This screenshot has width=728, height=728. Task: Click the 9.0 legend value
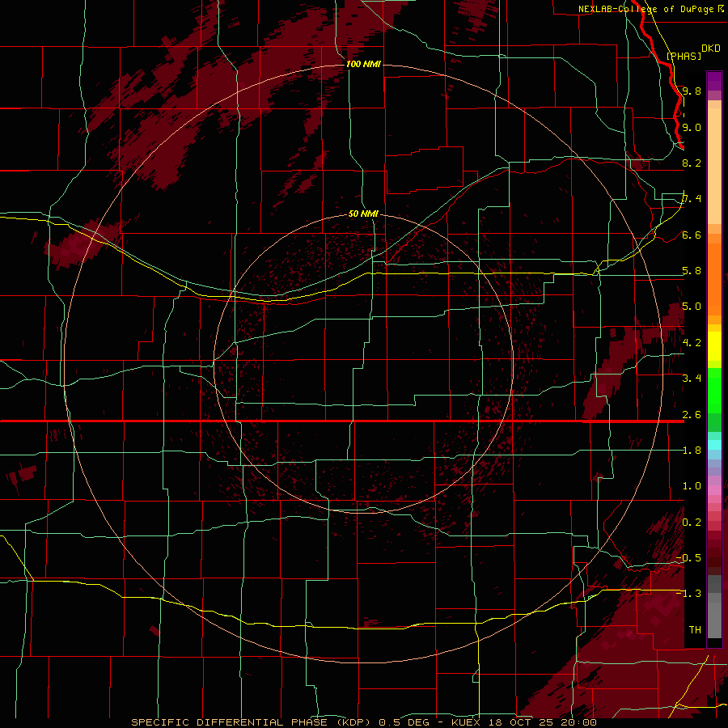pyautogui.click(x=692, y=127)
